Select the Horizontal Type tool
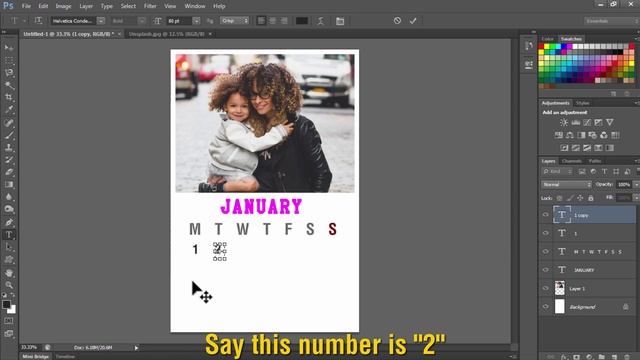This screenshot has height=360, width=640. (9, 235)
